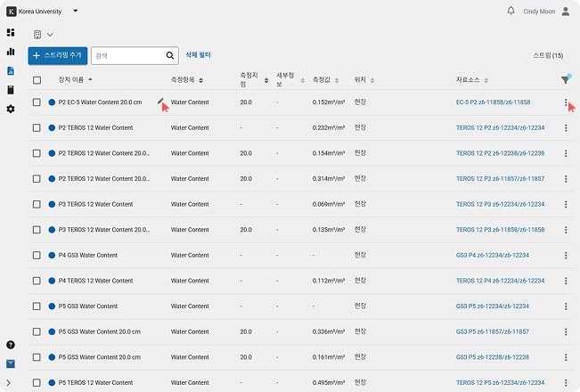Image resolution: width=580 pixels, height=392 pixels.
Task: Open the more menu for GS3 P5 z6-12234 row
Action: (566, 306)
